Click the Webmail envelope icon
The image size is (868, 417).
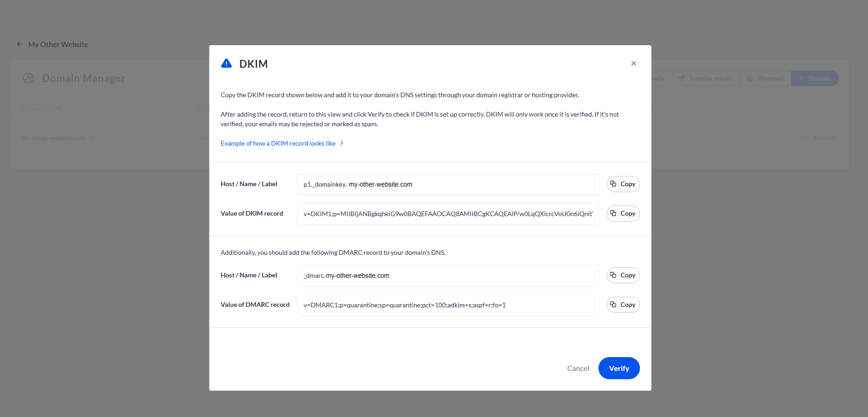tap(750, 78)
